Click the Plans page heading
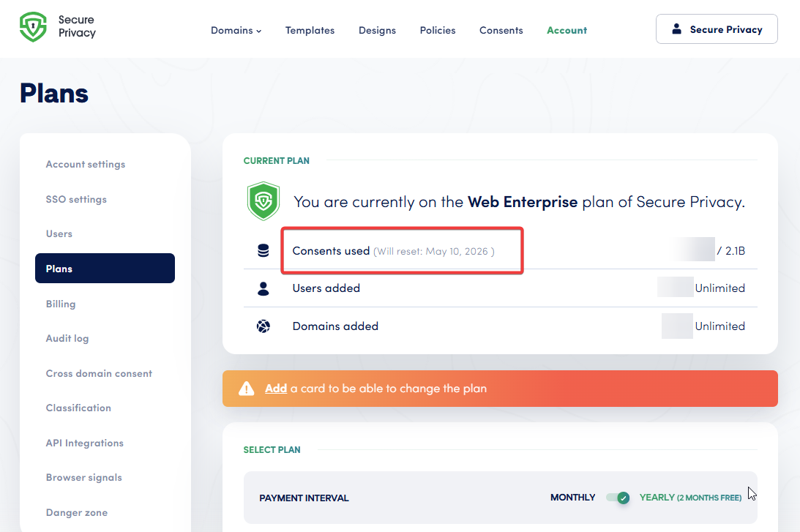Viewport: 800px width, 532px height. (x=54, y=94)
